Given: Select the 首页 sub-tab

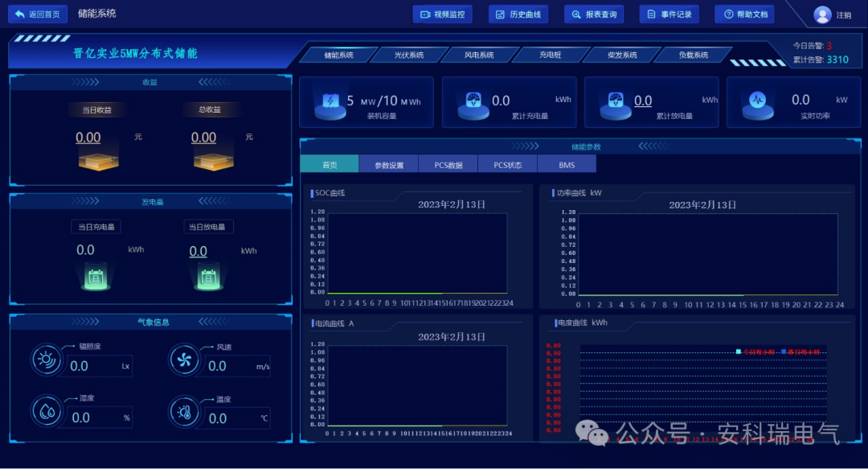Looking at the screenshot, I should tap(330, 165).
